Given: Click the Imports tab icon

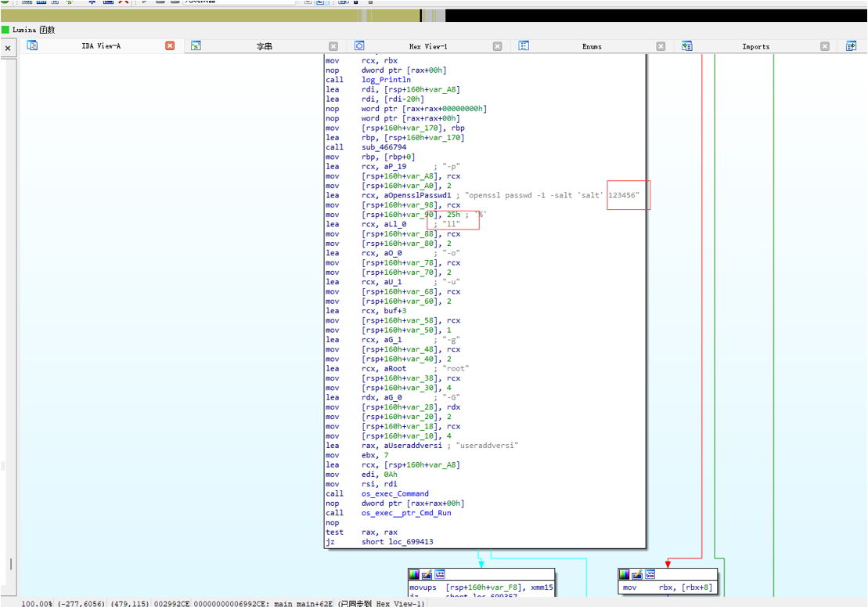Looking at the screenshot, I should coord(687,46).
